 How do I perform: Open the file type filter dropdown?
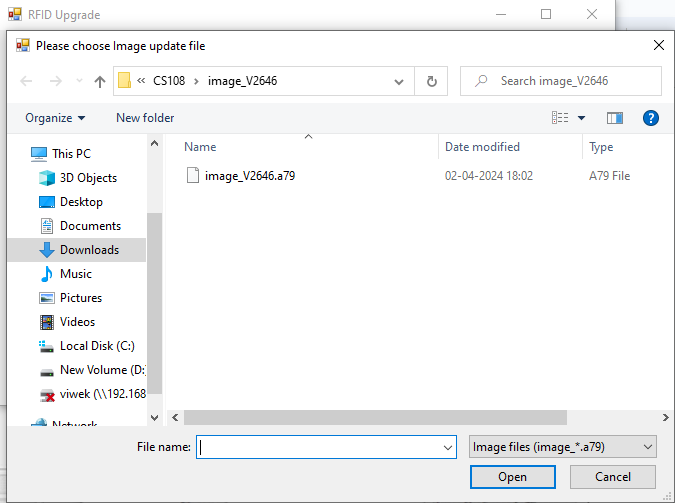562,447
